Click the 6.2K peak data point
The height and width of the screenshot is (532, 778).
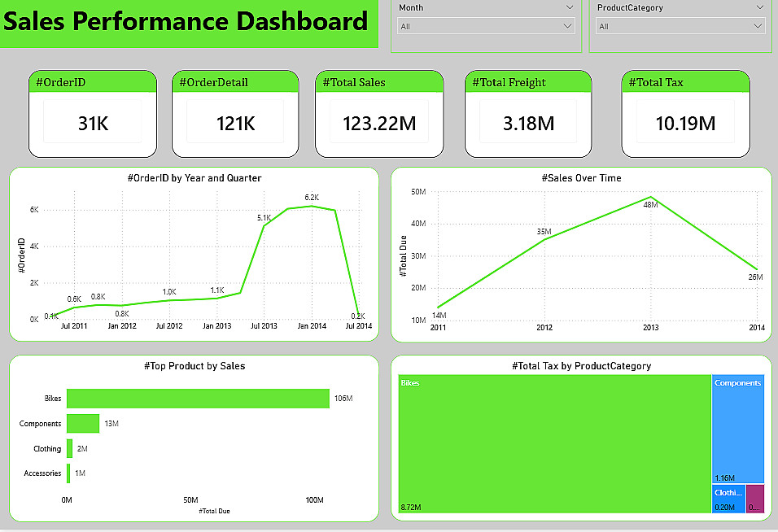[x=312, y=206]
